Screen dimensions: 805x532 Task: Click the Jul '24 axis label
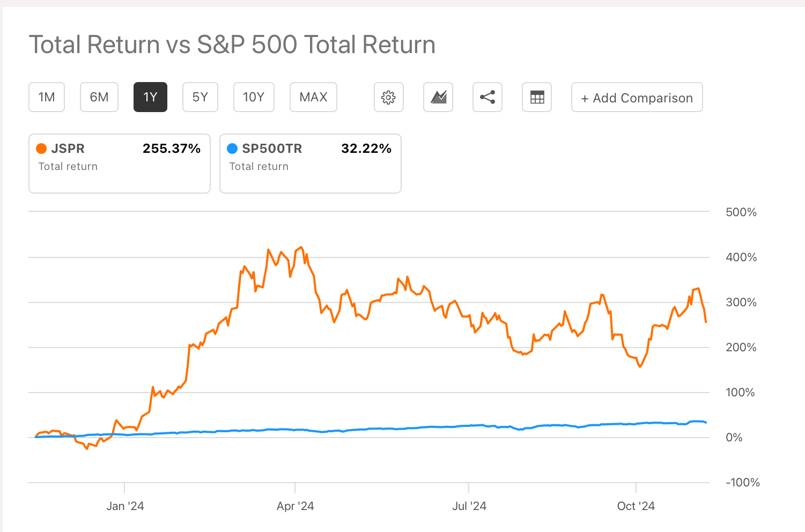[469, 506]
